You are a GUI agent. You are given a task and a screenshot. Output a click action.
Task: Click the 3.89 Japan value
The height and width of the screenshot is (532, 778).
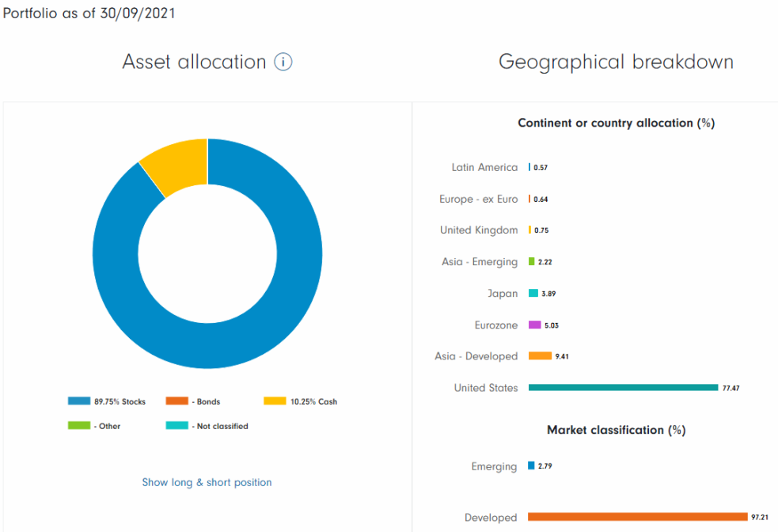[x=548, y=294]
